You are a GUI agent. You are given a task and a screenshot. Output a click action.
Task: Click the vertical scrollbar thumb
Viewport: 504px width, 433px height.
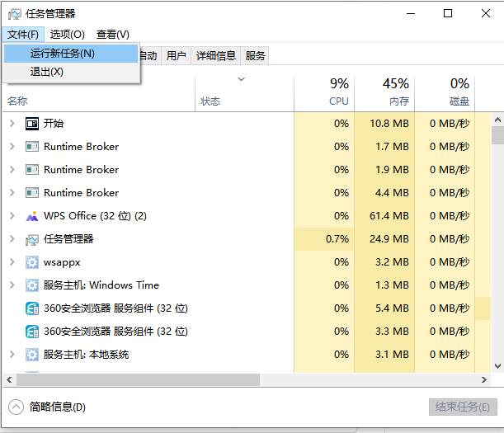pyautogui.click(x=497, y=135)
